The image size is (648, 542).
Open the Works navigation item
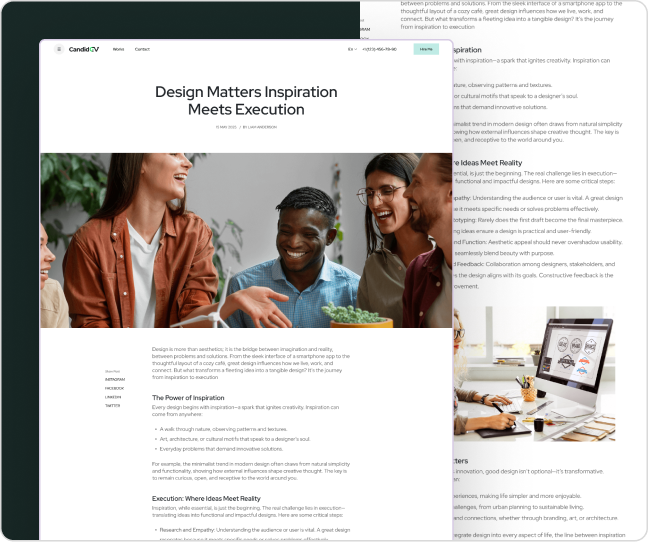pyautogui.click(x=119, y=49)
